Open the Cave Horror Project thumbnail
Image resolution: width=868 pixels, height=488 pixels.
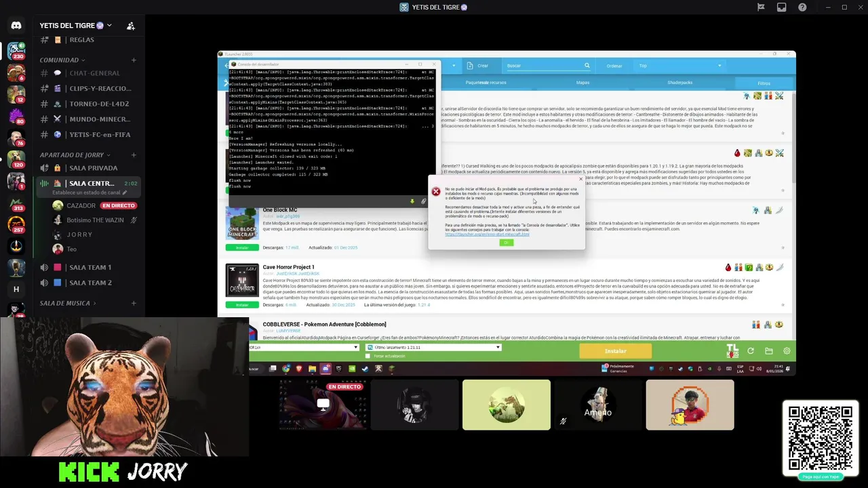[242, 280]
